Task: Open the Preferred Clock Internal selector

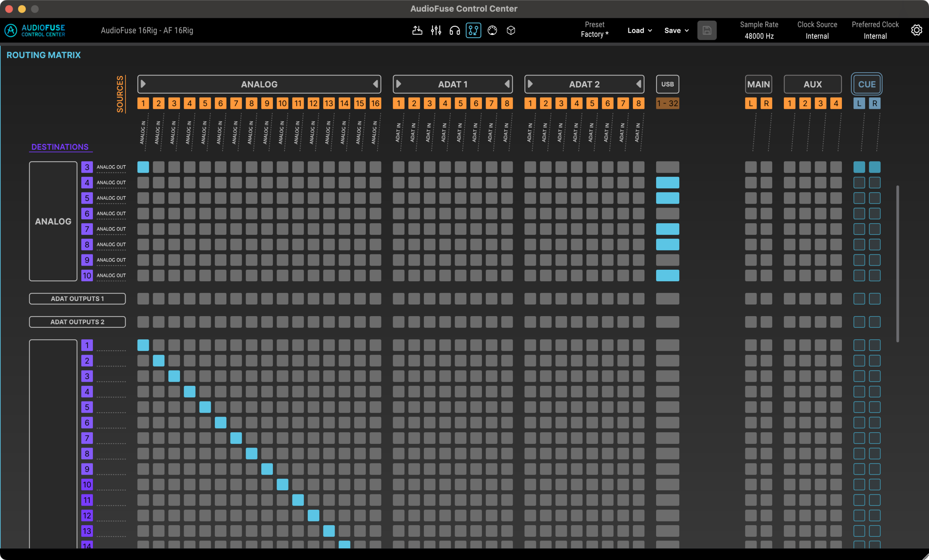Action: tap(875, 36)
